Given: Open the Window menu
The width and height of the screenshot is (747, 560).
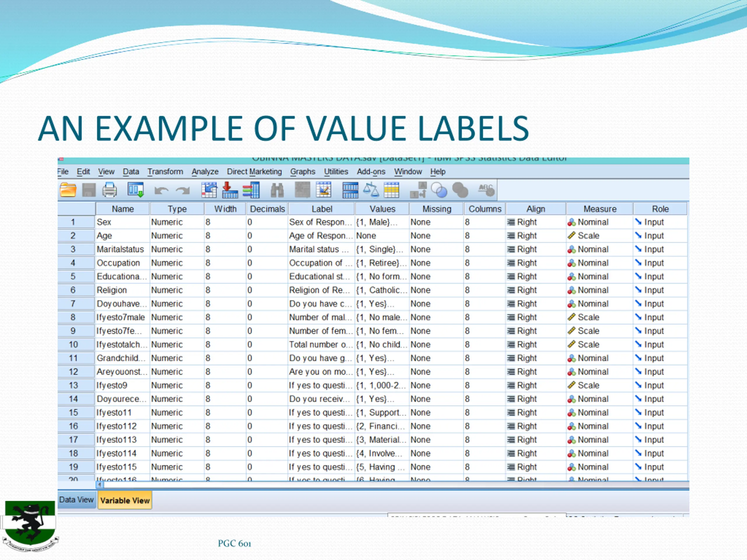Looking at the screenshot, I should point(408,171).
